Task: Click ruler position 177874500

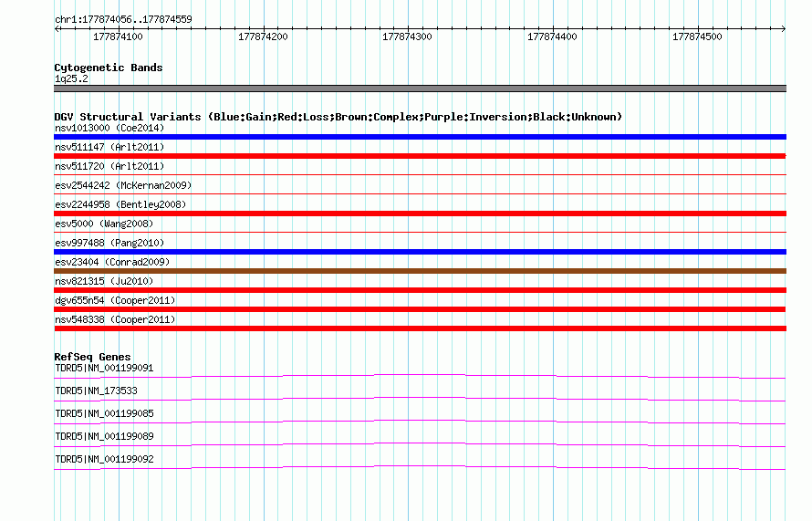Action: [x=697, y=36]
